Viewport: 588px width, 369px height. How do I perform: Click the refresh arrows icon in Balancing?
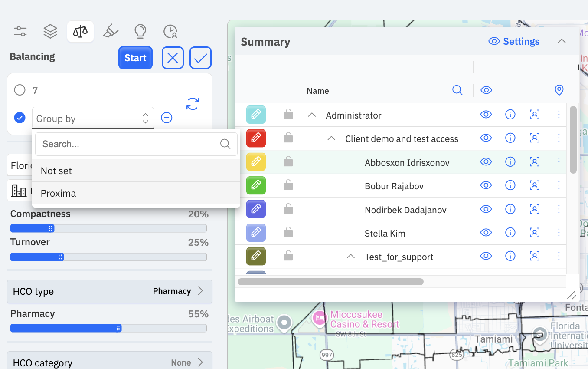click(x=193, y=104)
